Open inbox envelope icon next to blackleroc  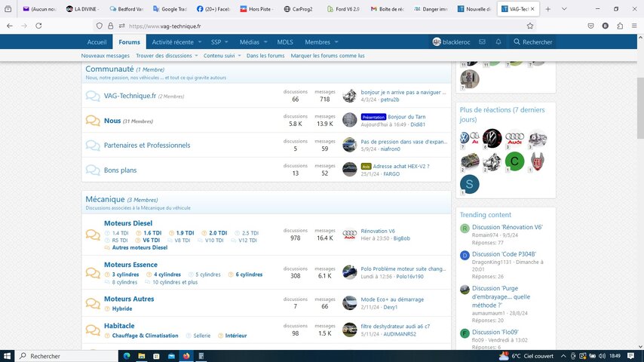point(482,42)
